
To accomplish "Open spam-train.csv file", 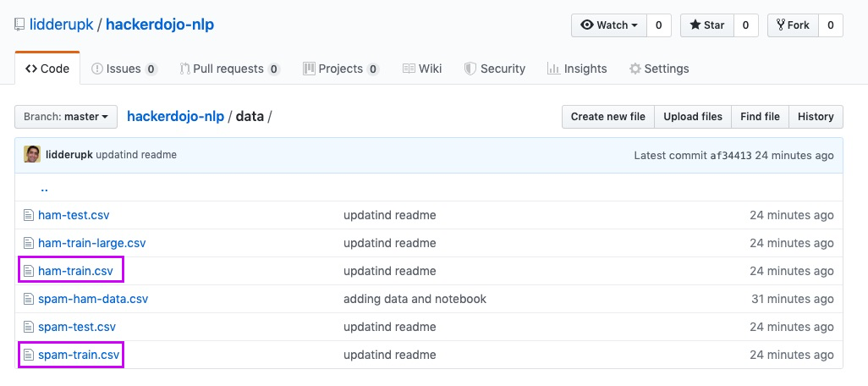I will pyautogui.click(x=79, y=355).
